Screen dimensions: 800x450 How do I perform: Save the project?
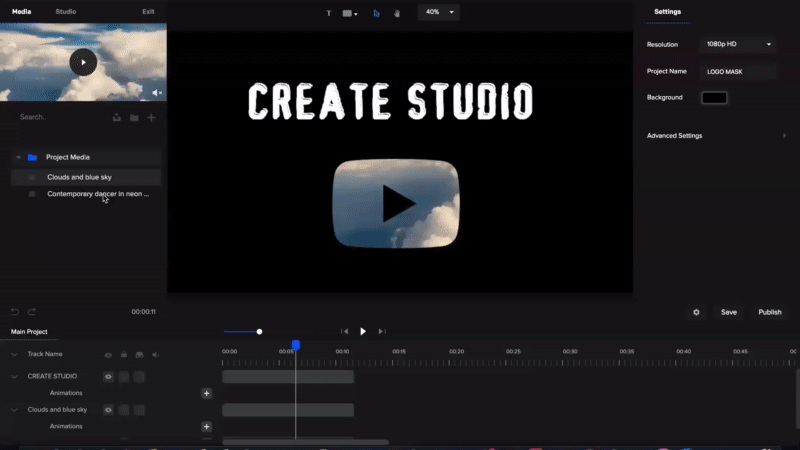click(729, 312)
